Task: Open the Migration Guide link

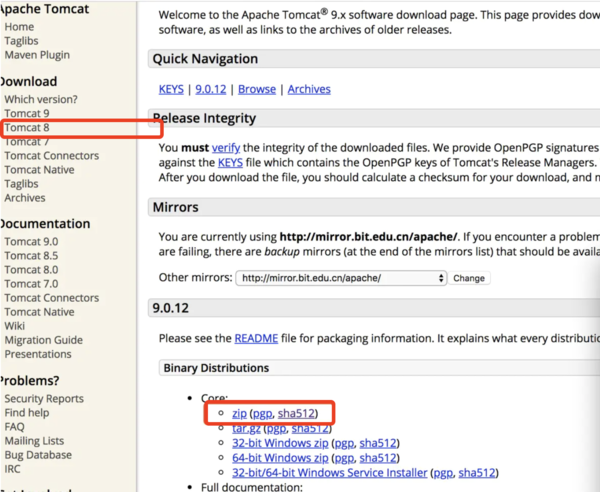Action: coord(44,340)
